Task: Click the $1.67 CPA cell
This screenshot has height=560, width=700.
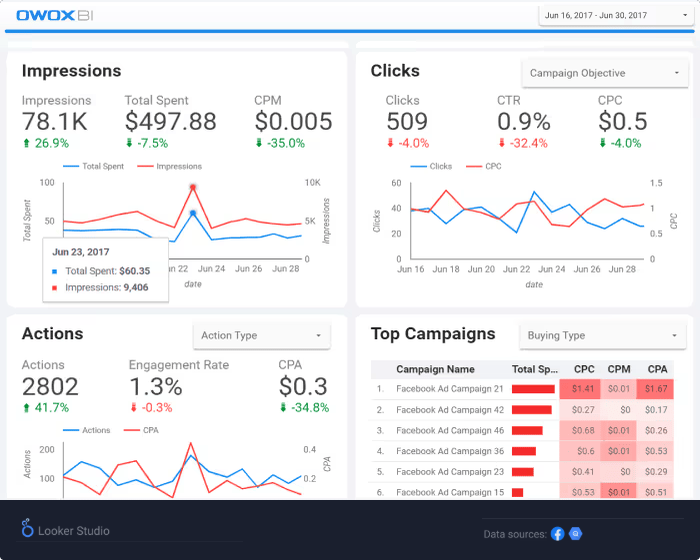Action: point(655,389)
